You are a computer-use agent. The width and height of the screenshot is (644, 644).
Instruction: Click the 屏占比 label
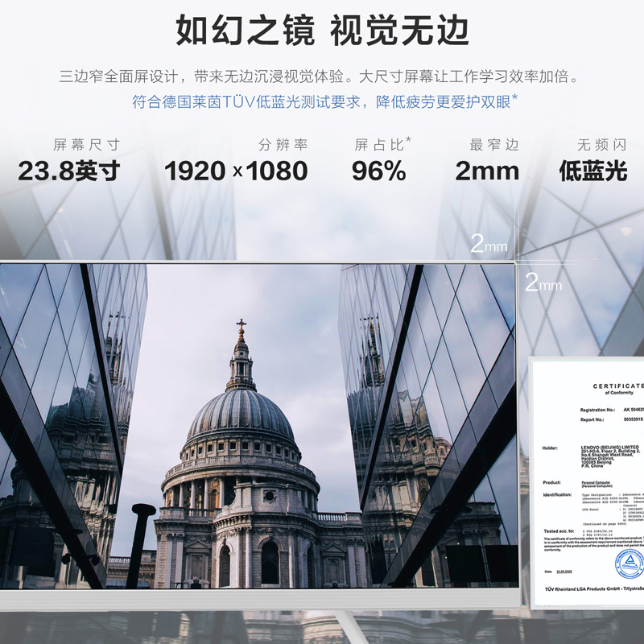click(382, 144)
